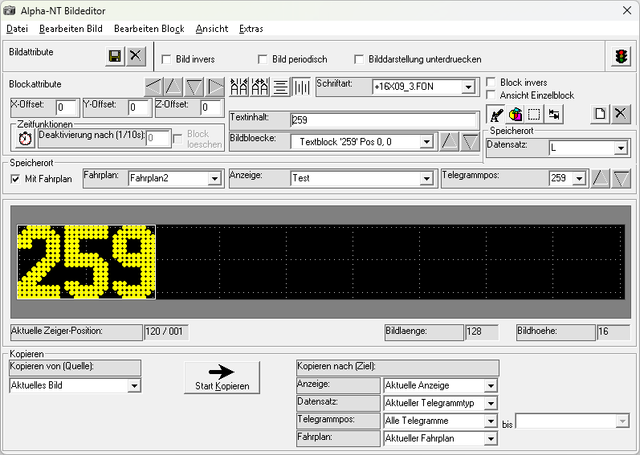Click the Start Kopieren button
The width and height of the screenshot is (640, 455).
click(222, 377)
